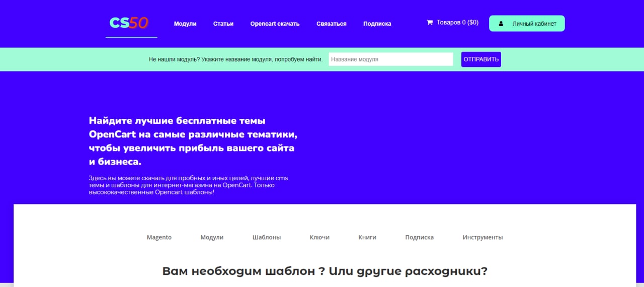Open the cart summary Товаров 0 ($0)
The height and width of the screenshot is (287, 644).
452,22
